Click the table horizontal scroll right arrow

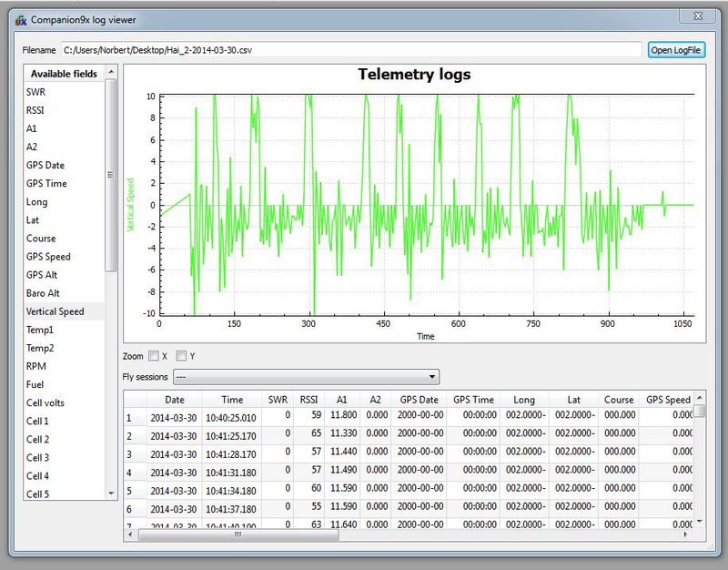[x=685, y=534]
